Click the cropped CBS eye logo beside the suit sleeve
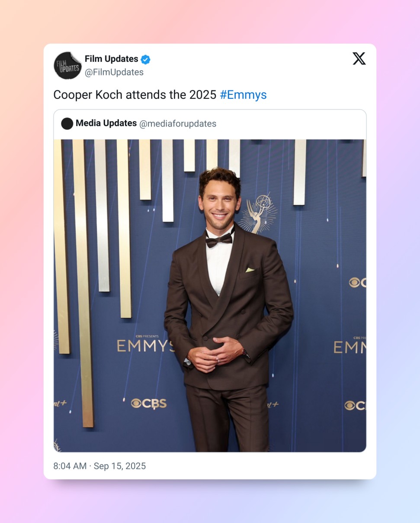The height and width of the screenshot is (523, 420). tap(358, 282)
